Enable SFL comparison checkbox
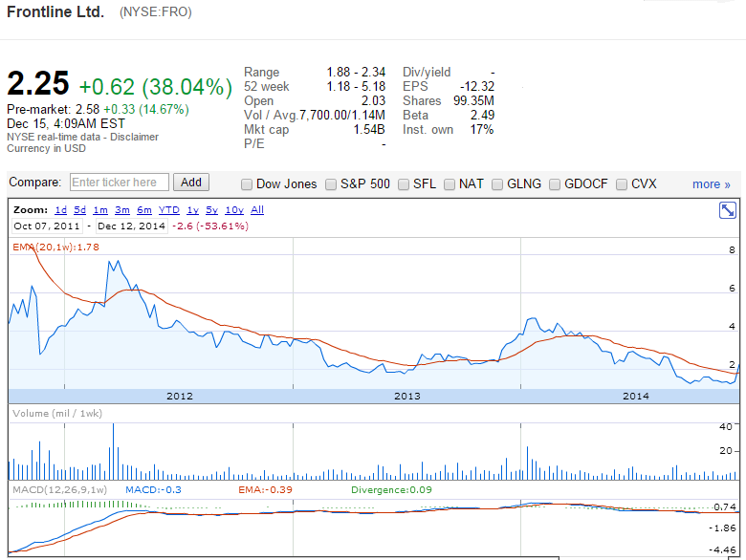Image resolution: width=746 pixels, height=560 pixels. click(404, 184)
